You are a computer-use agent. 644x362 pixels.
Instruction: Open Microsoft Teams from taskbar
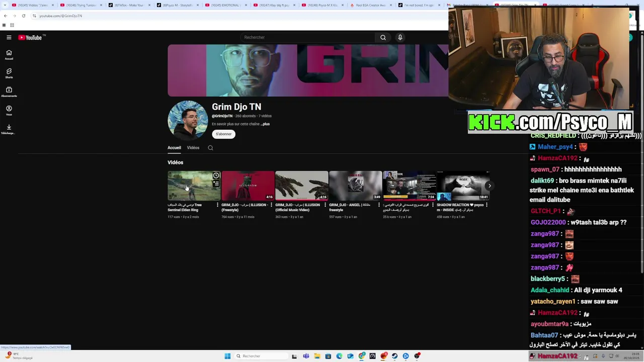tap(306, 356)
